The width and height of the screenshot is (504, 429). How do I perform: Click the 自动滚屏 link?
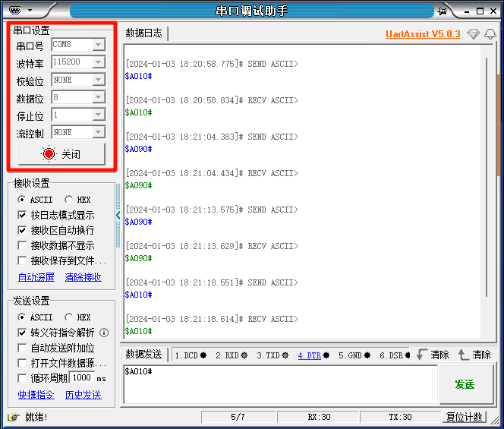tap(36, 277)
